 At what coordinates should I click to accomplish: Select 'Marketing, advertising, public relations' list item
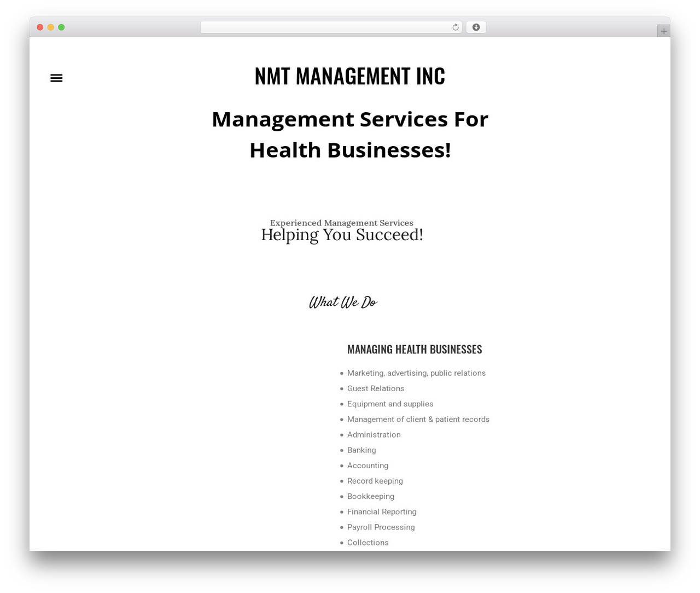416,373
